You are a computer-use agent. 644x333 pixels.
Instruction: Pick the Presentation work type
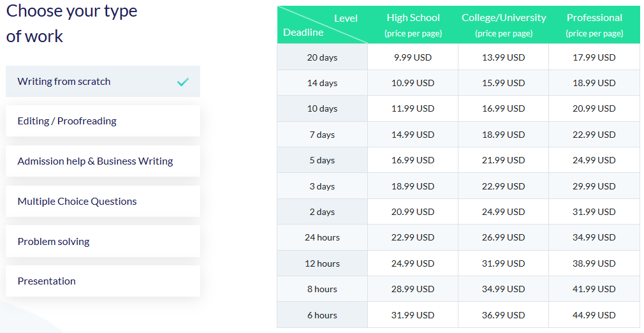click(103, 281)
